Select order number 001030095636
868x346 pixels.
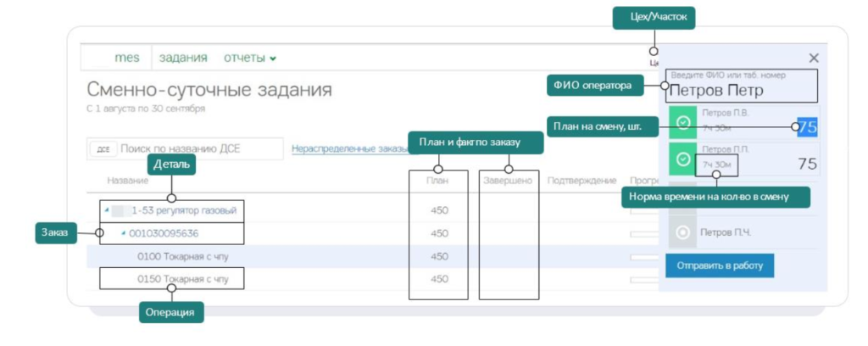(164, 233)
